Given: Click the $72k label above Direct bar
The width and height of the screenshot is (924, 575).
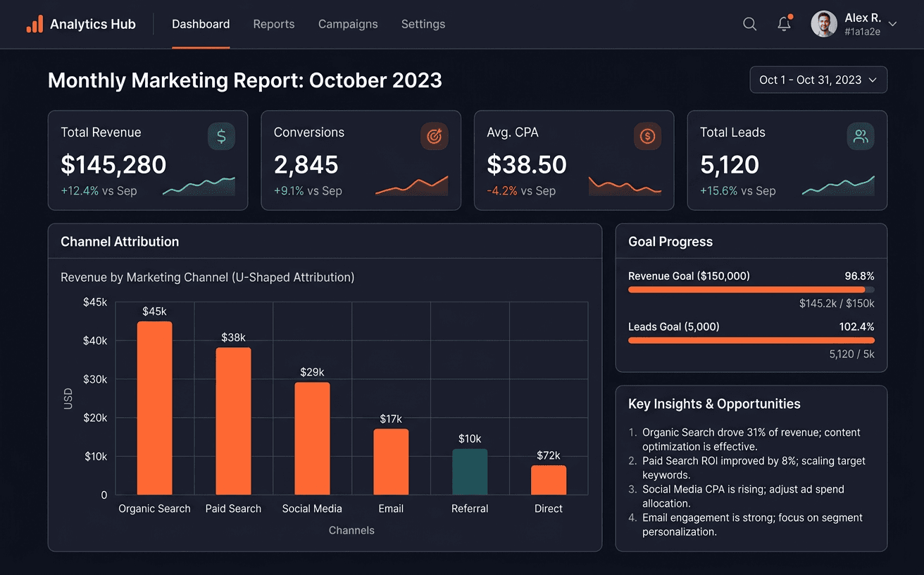Looking at the screenshot, I should coord(549,455).
